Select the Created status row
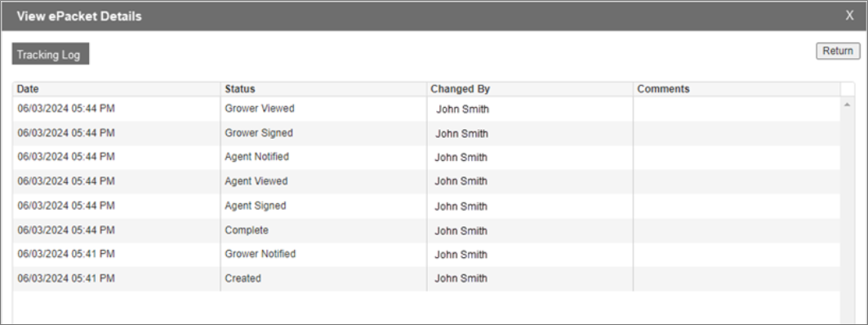The width and height of the screenshot is (868, 325). pos(426,278)
